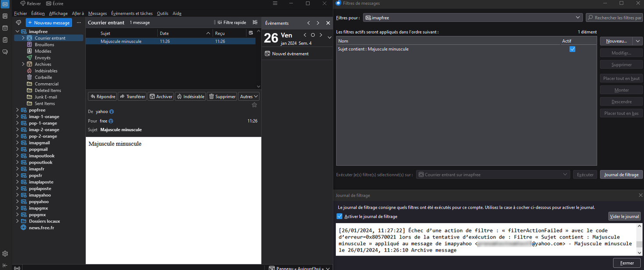Mark message as Indésirable

click(190, 96)
